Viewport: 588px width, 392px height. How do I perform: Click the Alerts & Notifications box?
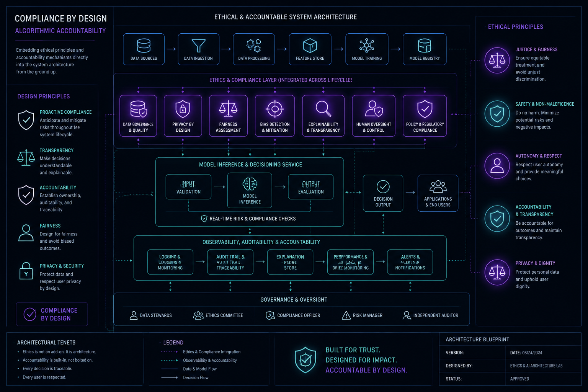(x=410, y=262)
